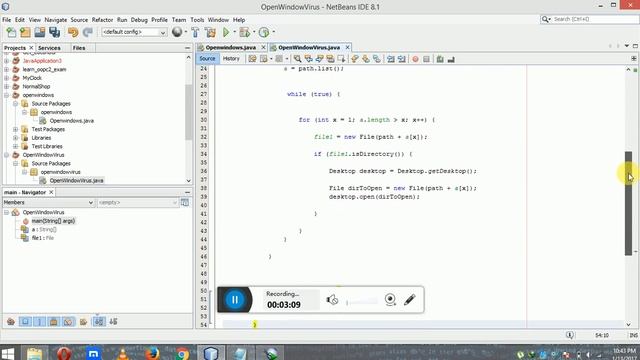Open Windows Start button
This screenshot has width=640, height=360.
click(x=8, y=353)
